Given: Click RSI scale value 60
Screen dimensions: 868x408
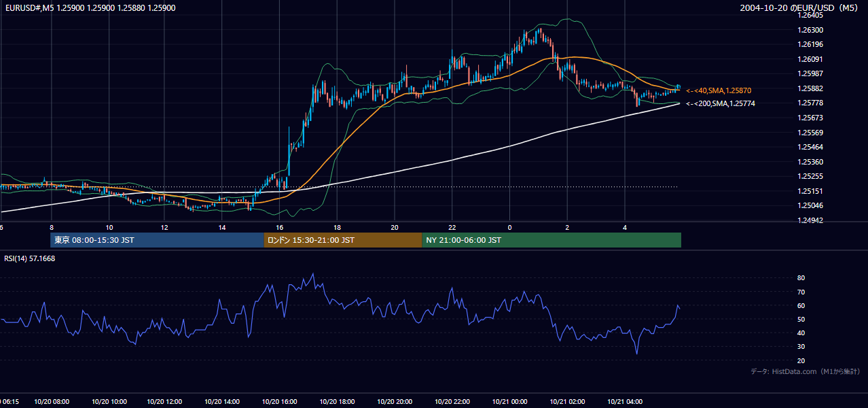Looking at the screenshot, I should click(801, 305).
